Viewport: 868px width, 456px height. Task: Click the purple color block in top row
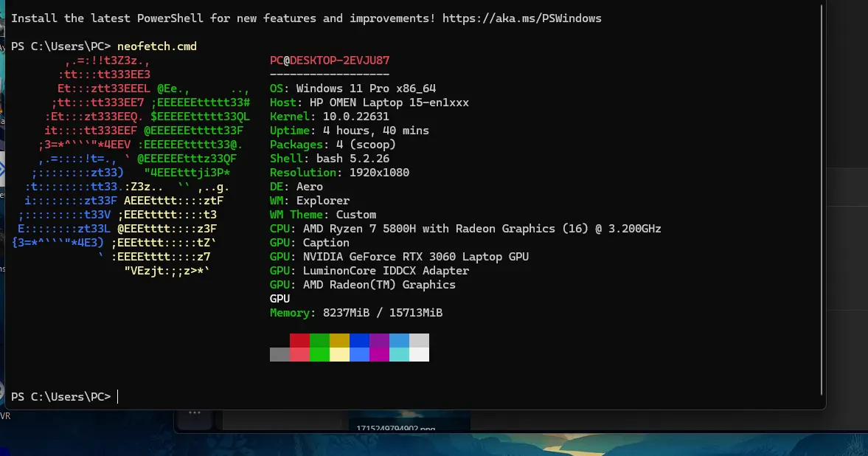379,340
